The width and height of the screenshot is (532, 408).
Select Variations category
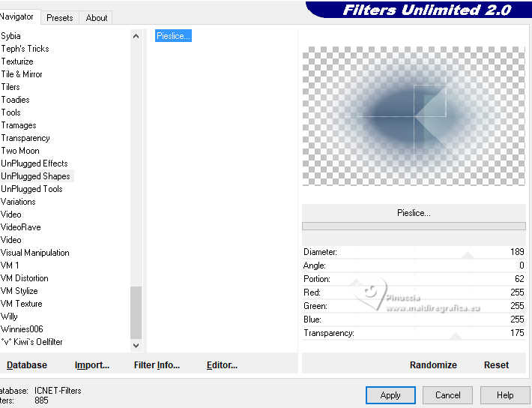point(18,202)
